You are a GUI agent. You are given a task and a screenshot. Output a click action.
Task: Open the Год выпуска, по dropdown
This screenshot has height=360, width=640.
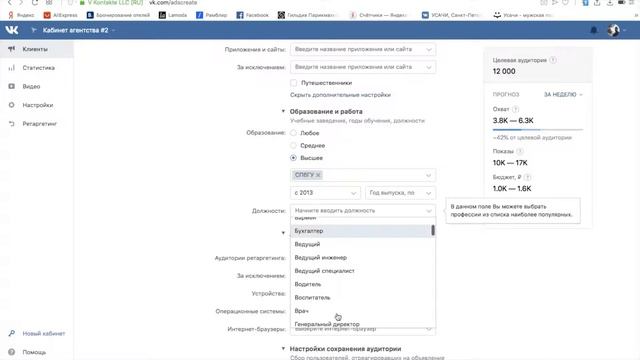point(400,193)
